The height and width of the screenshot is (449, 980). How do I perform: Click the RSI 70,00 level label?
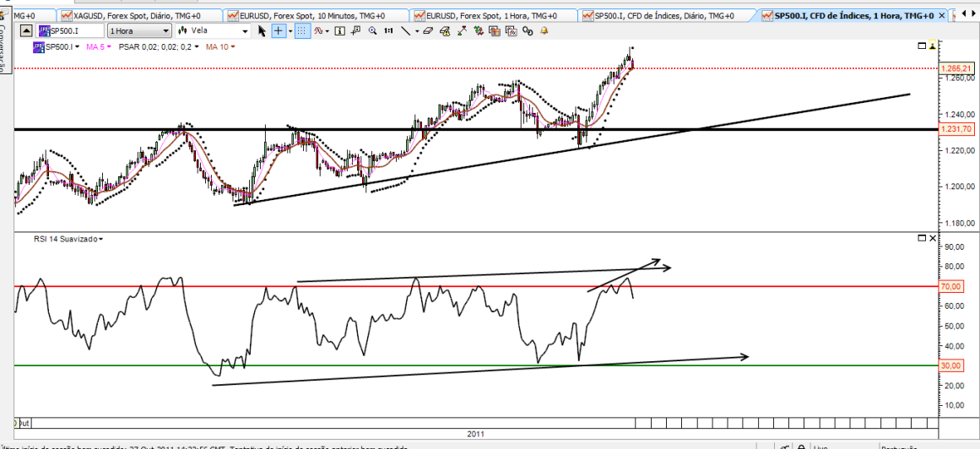pos(950,286)
